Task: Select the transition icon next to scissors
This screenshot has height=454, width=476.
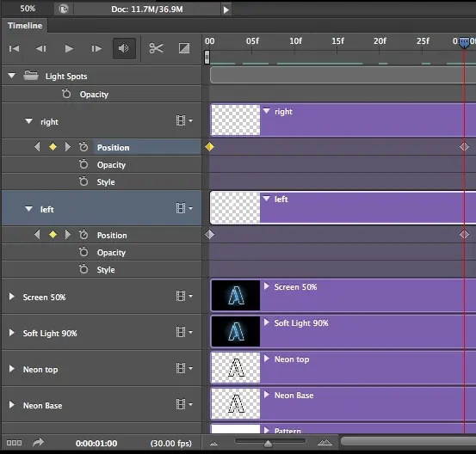Action: [x=184, y=48]
